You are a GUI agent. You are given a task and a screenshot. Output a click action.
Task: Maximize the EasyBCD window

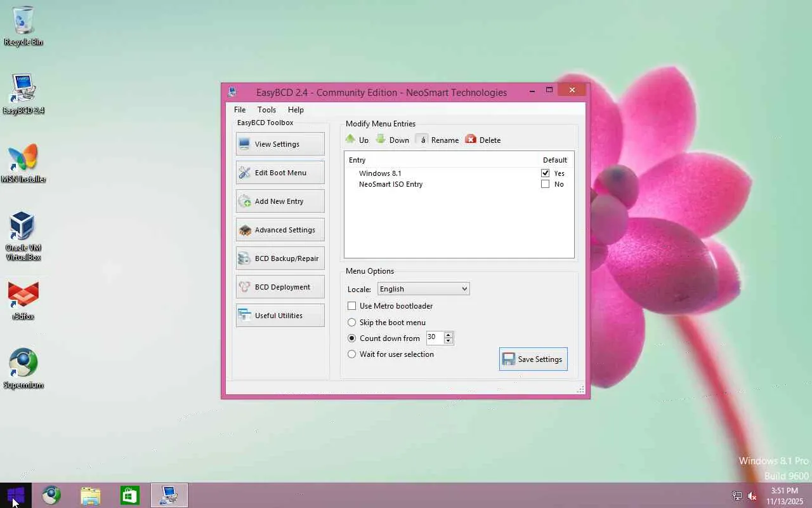(549, 91)
